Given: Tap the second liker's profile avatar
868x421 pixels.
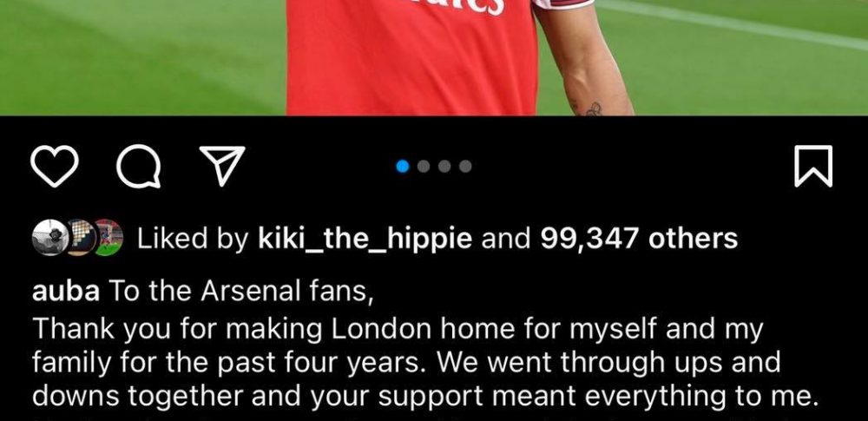Looking at the screenshot, I should 80,238.
